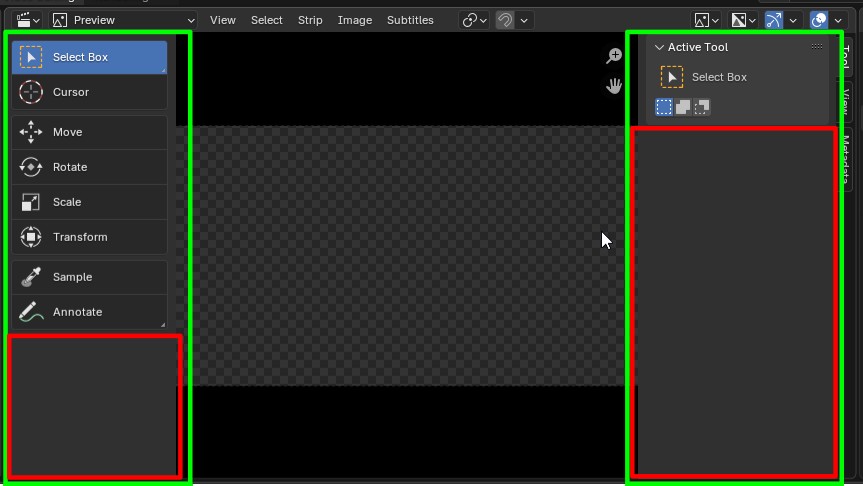
Task: Open the Image menu
Action: click(x=354, y=20)
